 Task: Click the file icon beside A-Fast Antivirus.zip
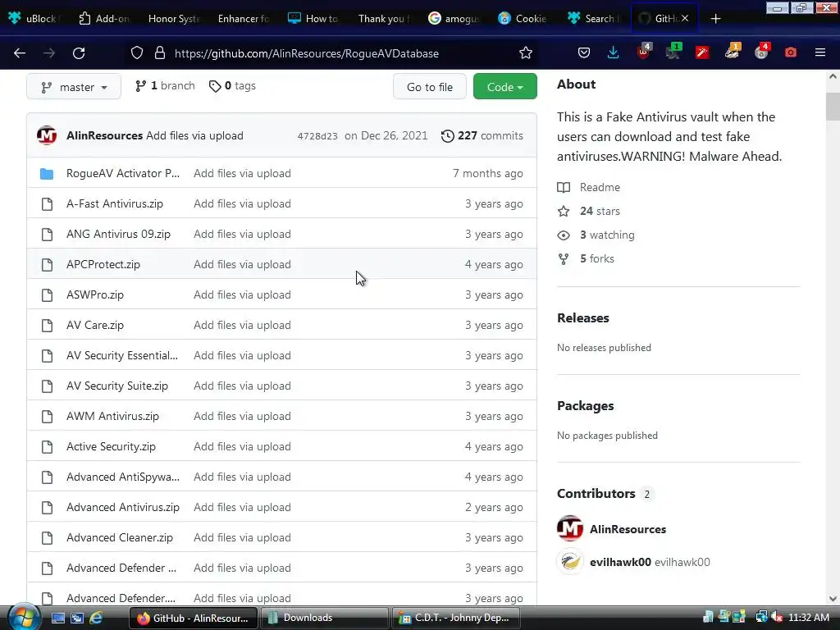click(47, 204)
